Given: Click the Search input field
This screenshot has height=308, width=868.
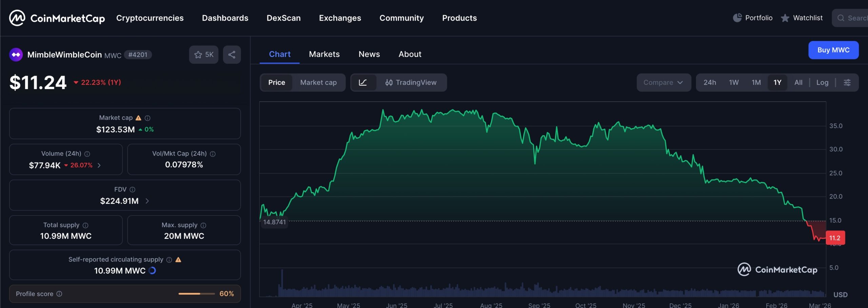Looking at the screenshot, I should point(853,18).
